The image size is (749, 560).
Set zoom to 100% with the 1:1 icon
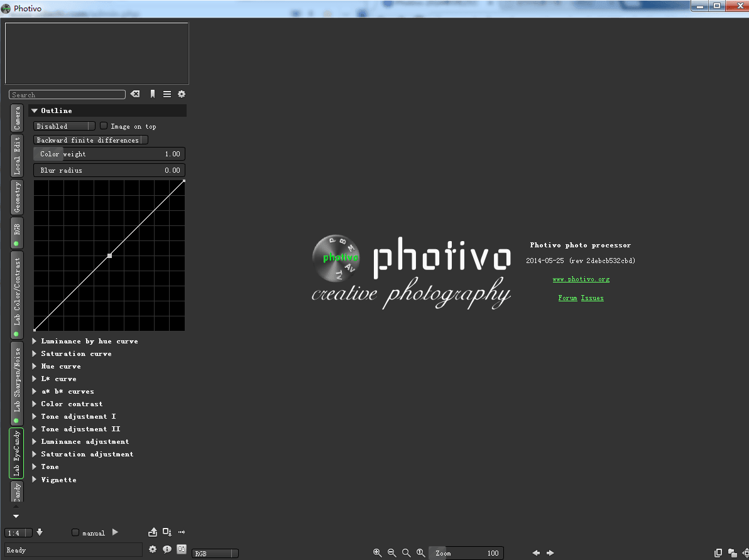point(420,552)
